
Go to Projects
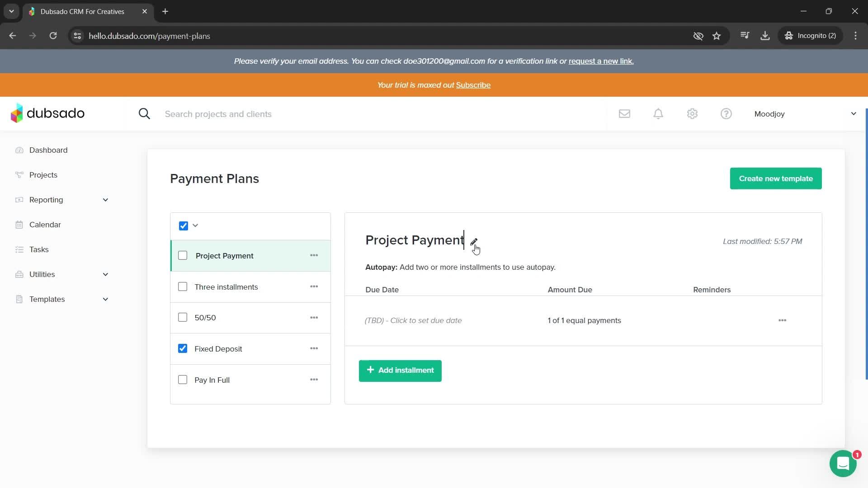click(x=43, y=175)
